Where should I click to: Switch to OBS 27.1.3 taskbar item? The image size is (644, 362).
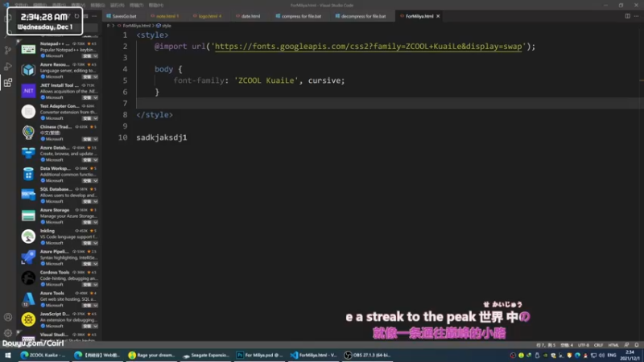click(368, 355)
